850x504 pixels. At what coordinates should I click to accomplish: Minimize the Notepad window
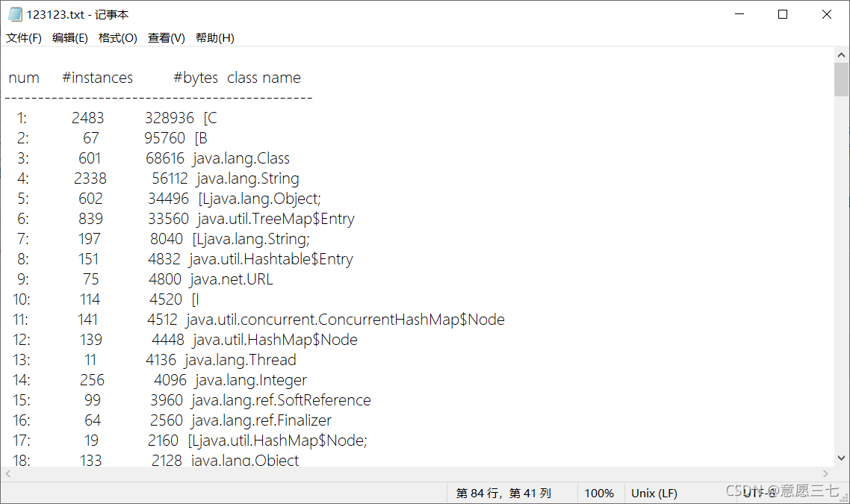point(739,15)
